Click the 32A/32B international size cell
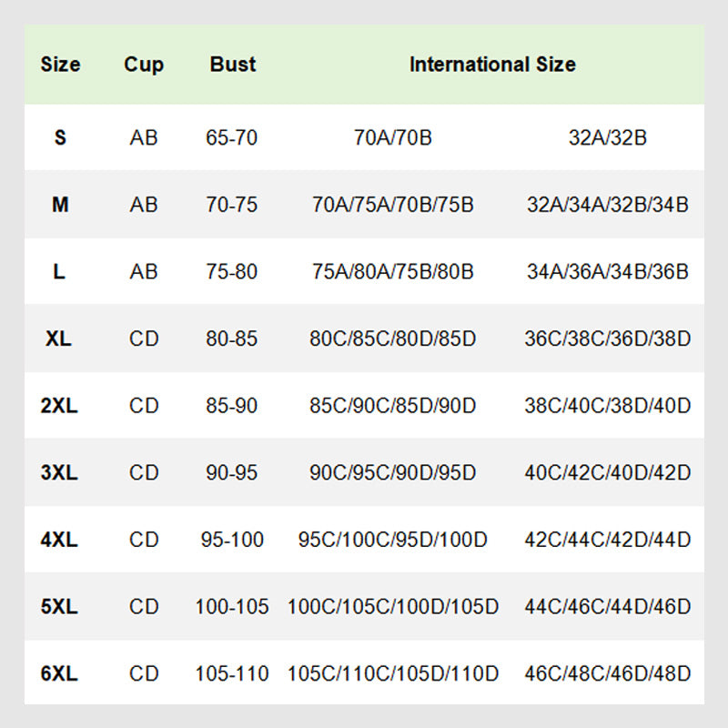 pos(607,138)
